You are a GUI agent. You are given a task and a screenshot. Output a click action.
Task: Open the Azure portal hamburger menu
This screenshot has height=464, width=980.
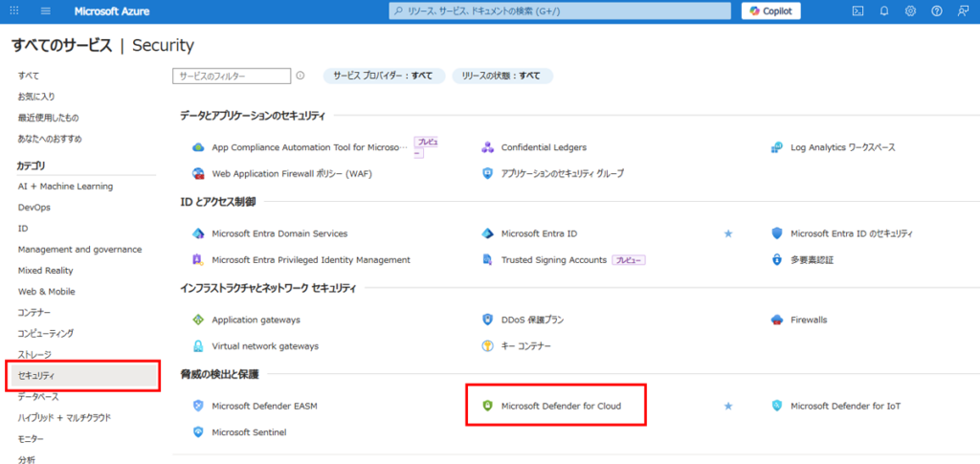point(46,11)
